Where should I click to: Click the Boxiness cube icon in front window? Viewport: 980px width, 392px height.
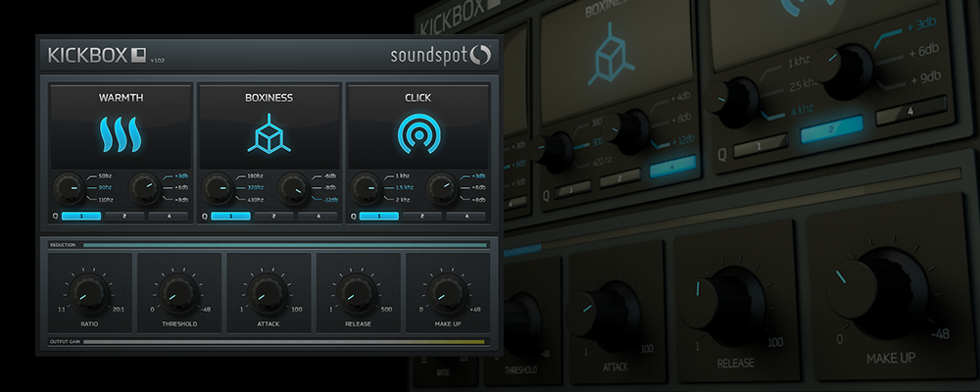269,134
